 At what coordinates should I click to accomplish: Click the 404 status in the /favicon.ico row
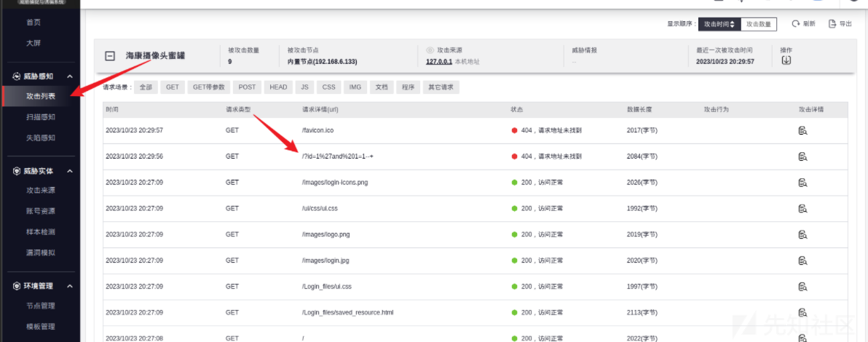coord(546,130)
